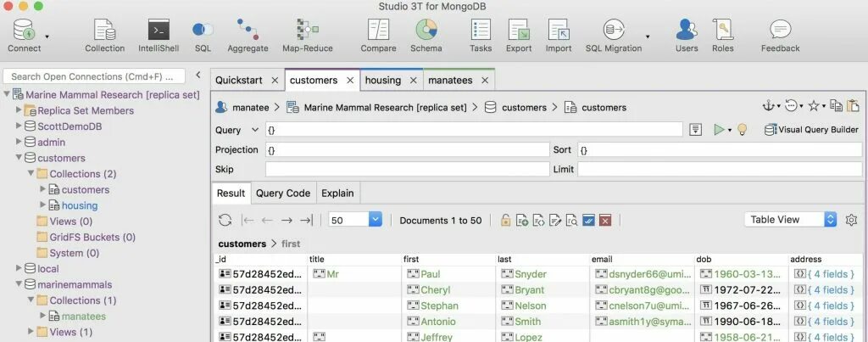868x342 pixels.
Task: Open the Connect manager icon
Action: pyautogui.click(x=25, y=30)
